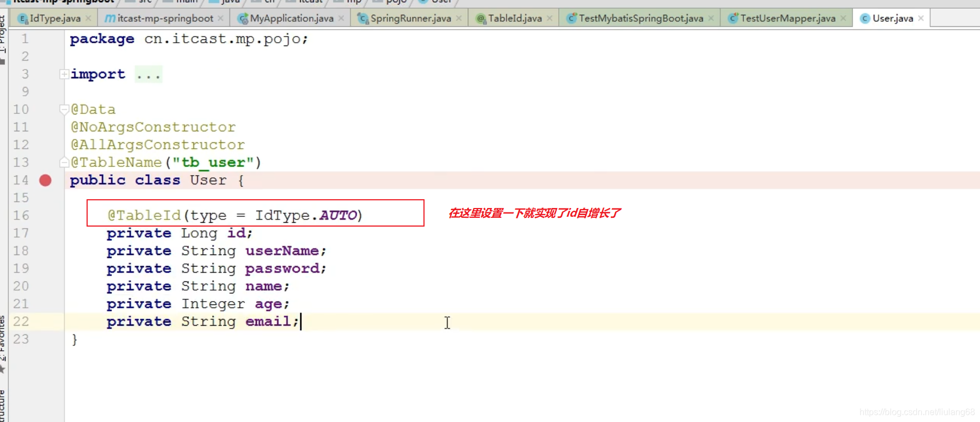
Task: Click the @NoArgsConstructor annotation
Action: 153,127
